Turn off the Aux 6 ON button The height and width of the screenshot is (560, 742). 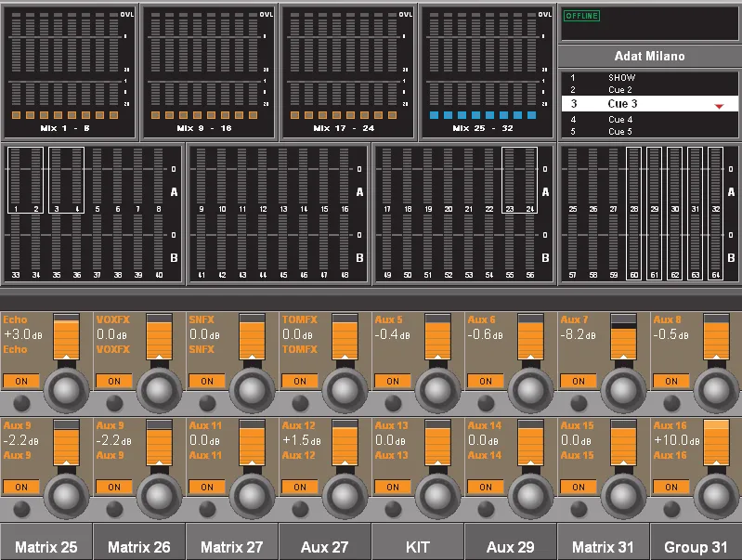[x=485, y=381]
